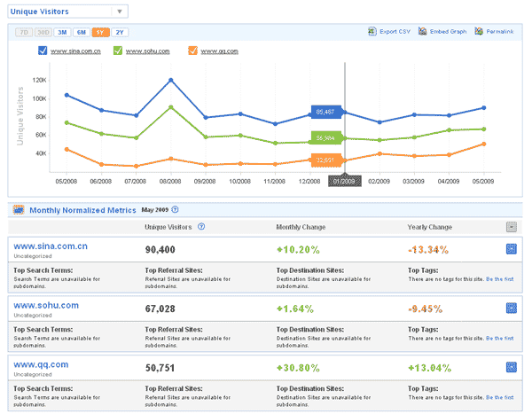Image resolution: width=532 pixels, height=414 pixels.
Task: Uncheck the www.sina.com.cn series checkbox
Action: (43, 51)
